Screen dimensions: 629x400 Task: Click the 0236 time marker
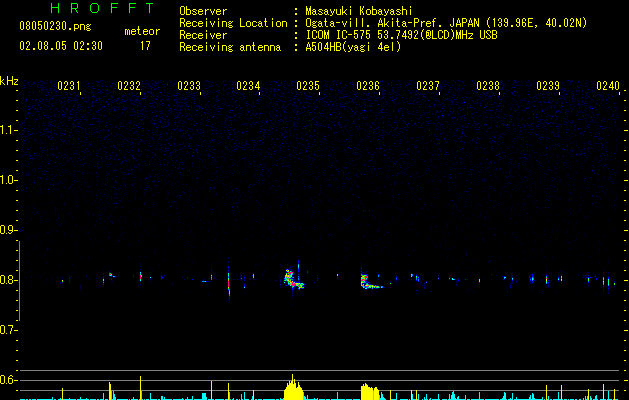[368, 86]
